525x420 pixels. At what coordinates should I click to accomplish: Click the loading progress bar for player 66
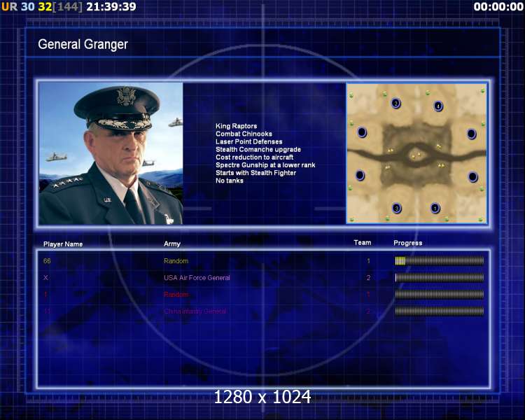[x=440, y=260]
